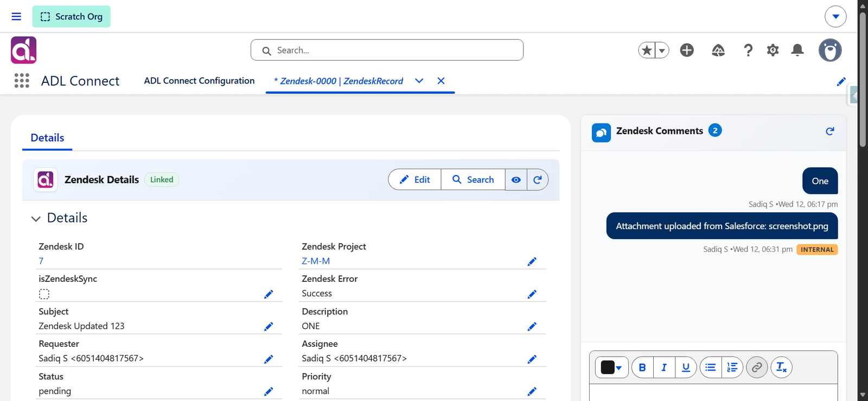Open the Trailhead guidance icon
868x401 pixels.
click(x=718, y=50)
